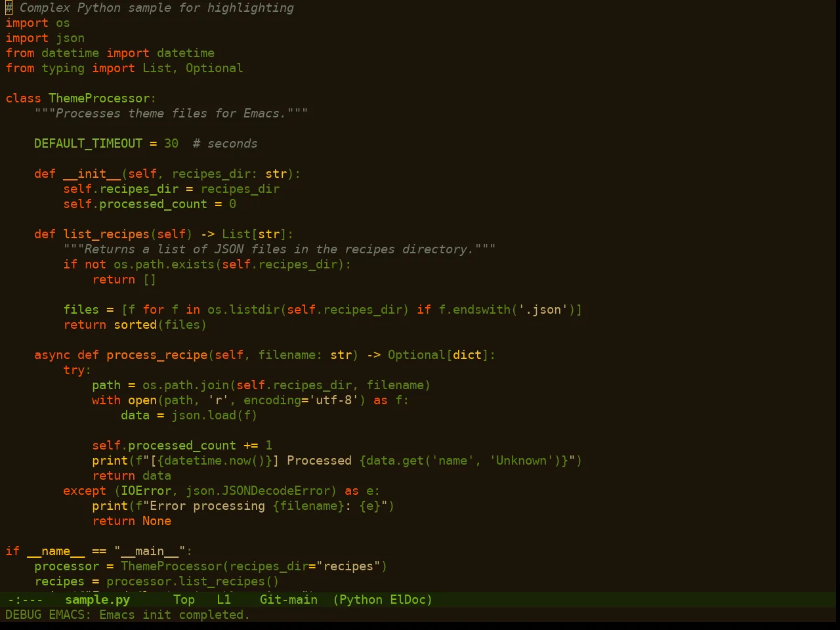840x630 pixels.
Task: Click the Top position indicator in mode line
Action: click(184, 600)
